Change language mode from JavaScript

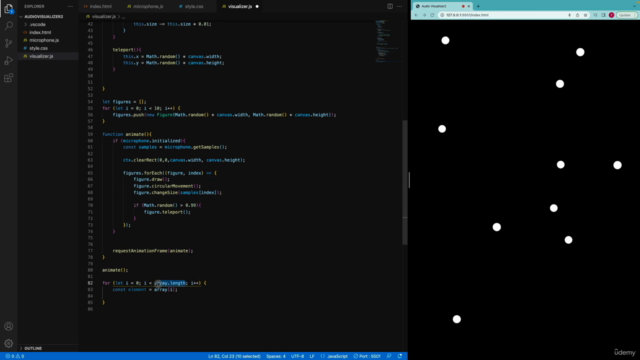coord(337,356)
